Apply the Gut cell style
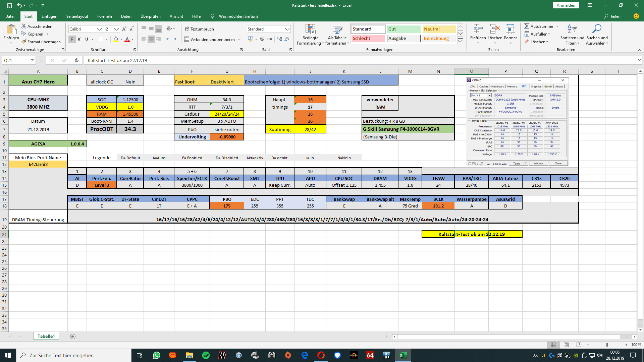 (404, 29)
